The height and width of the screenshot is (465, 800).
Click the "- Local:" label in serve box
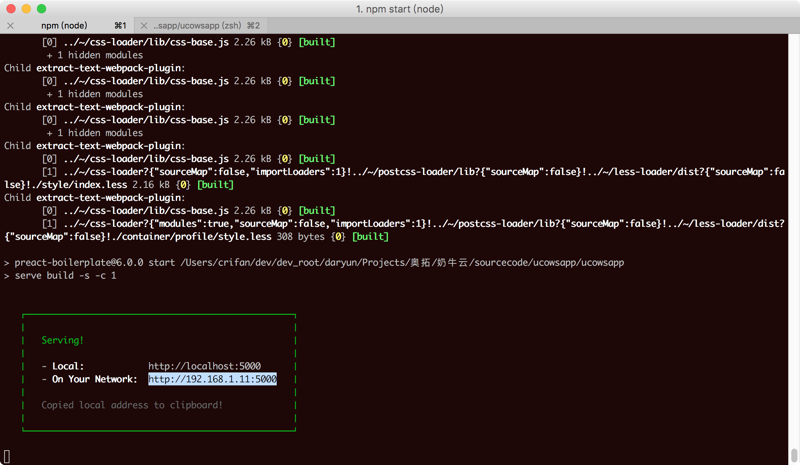pyautogui.click(x=62, y=366)
